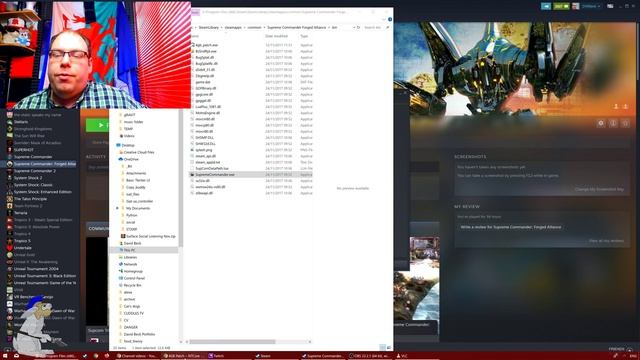Select This PC in the navigation pane
Viewport: 640px width, 360px height.
click(x=129, y=250)
